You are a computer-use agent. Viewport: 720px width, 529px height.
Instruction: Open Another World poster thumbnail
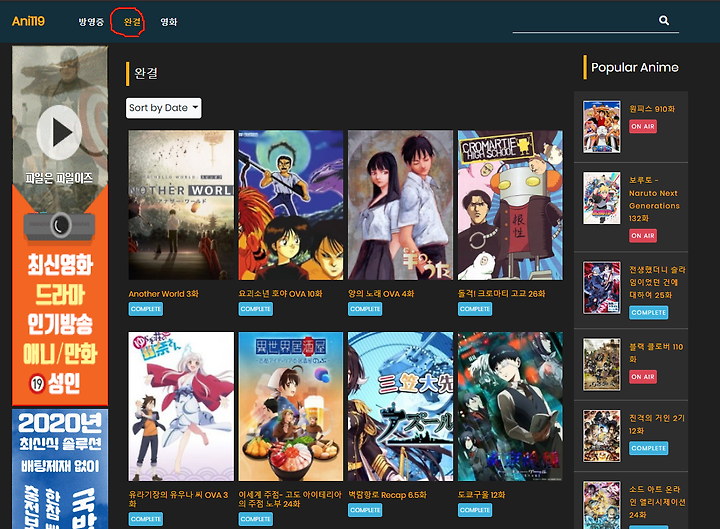(181, 205)
